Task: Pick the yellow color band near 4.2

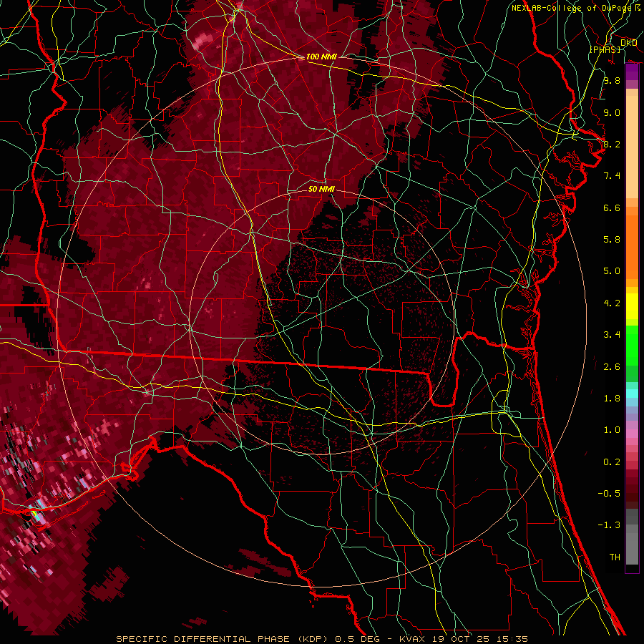Action: 632,304
